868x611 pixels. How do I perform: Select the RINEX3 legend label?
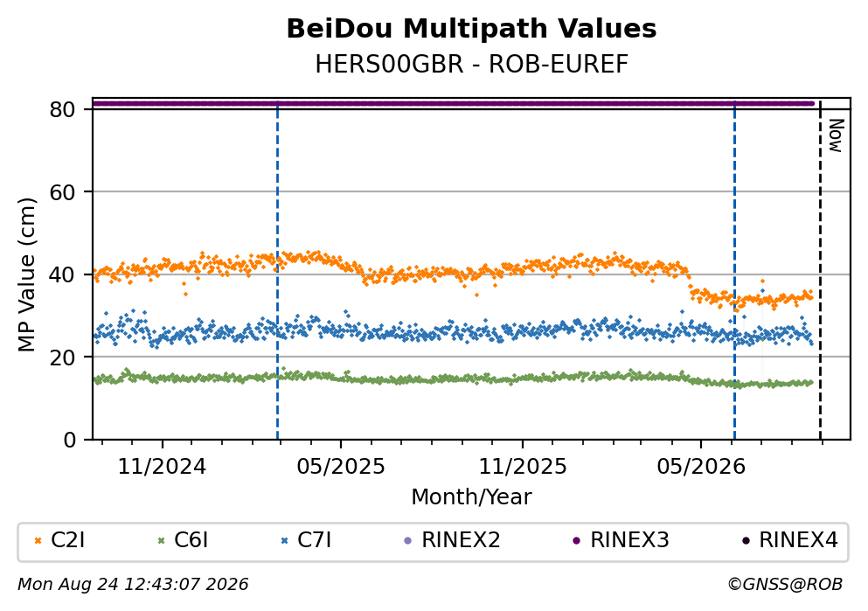630,540
